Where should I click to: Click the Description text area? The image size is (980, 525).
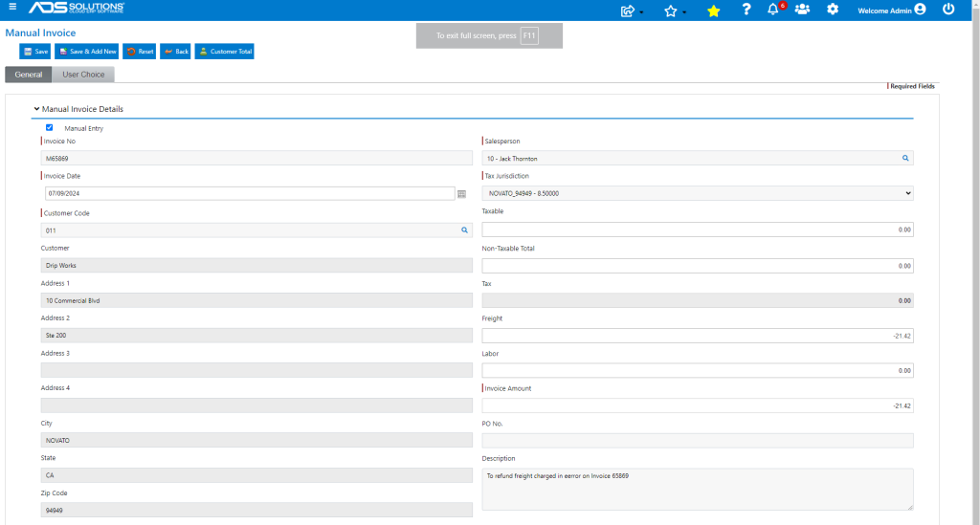pos(698,490)
